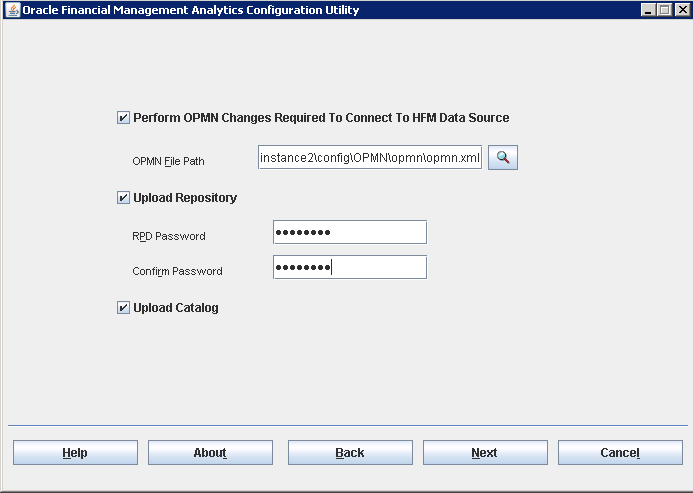
Task: Open Help for the configuration utility
Action: (75, 452)
